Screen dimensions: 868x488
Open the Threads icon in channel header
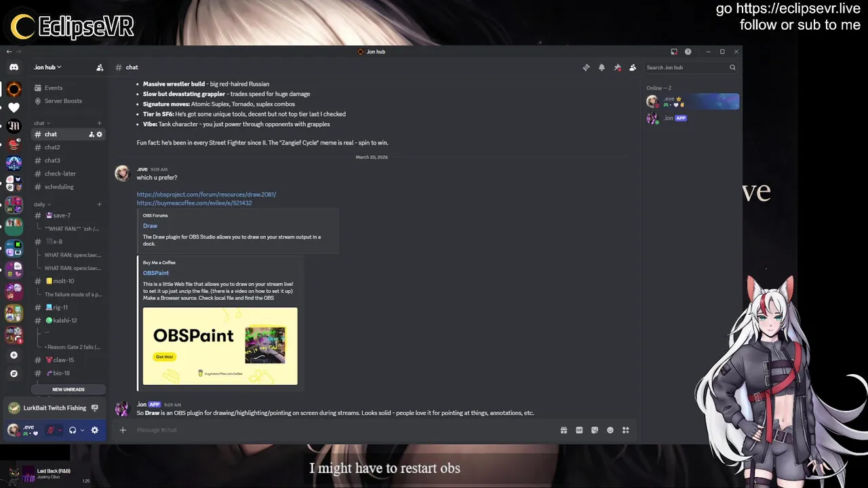click(x=586, y=67)
